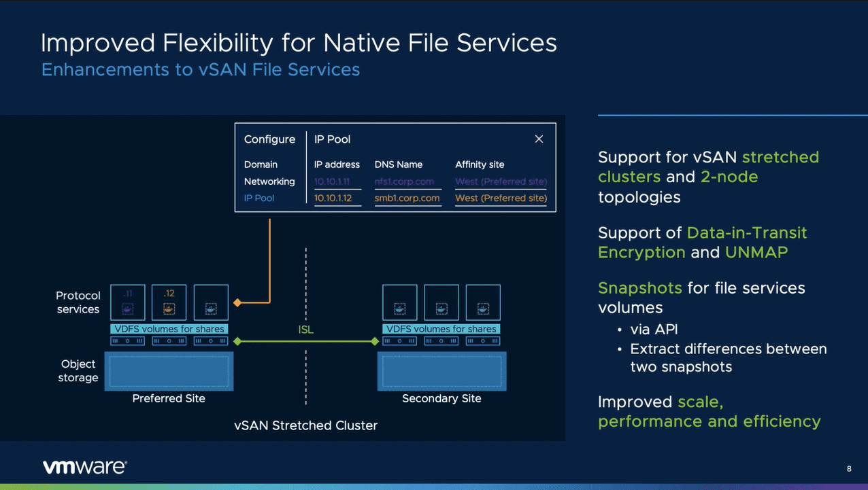Click the DNS Name column header
The image size is (868, 490).
pyautogui.click(x=399, y=164)
